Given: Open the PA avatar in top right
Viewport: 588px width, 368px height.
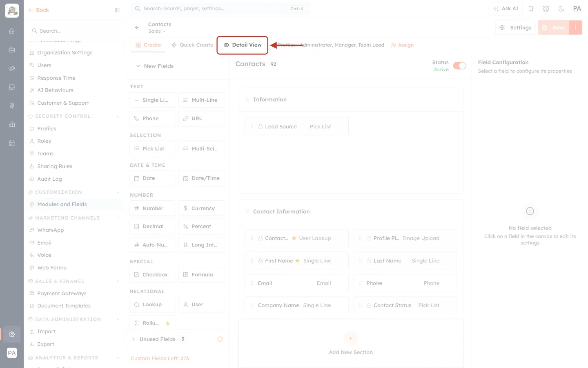Looking at the screenshot, I should tap(577, 9).
